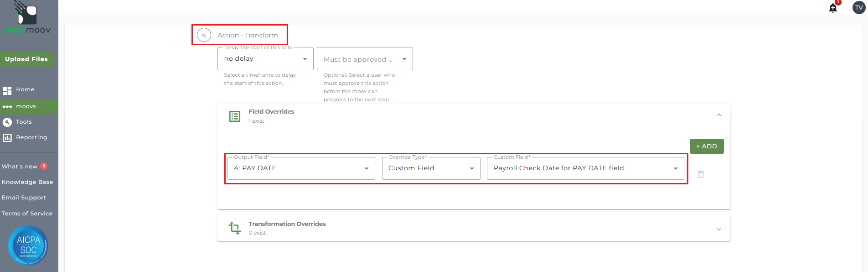868x272 pixels.
Task: Go to Home in sidebar
Action: (x=25, y=89)
